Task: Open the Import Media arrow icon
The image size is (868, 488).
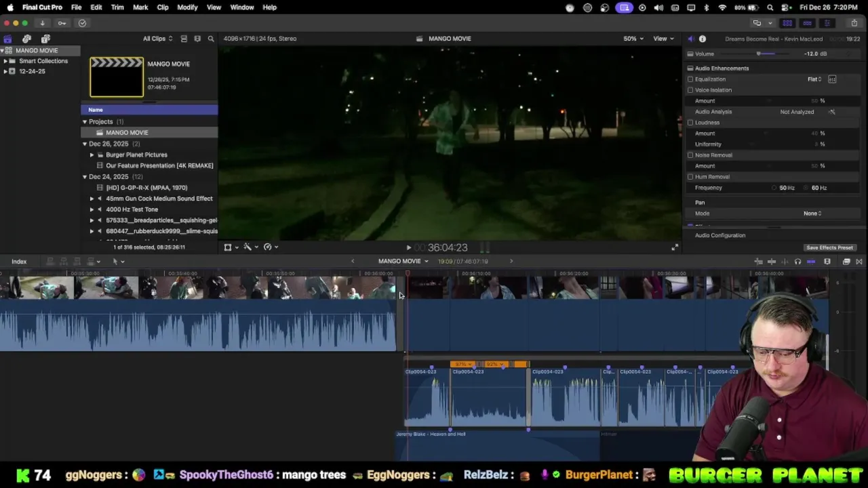Action: click(x=42, y=23)
